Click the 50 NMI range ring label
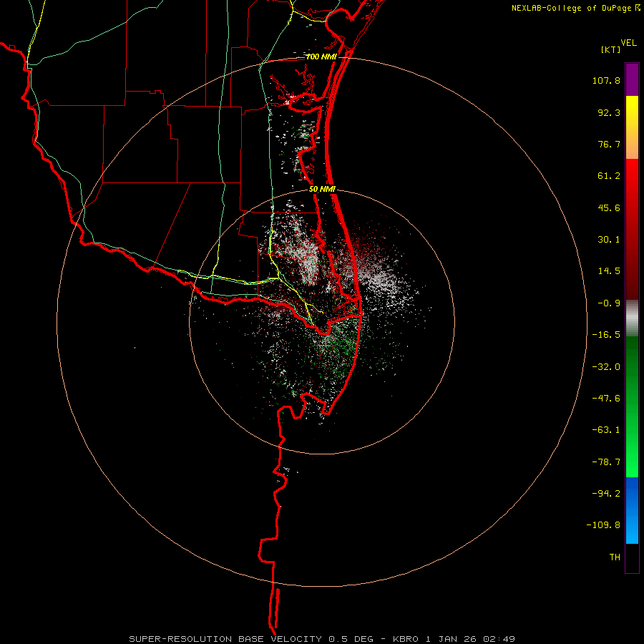Image resolution: width=644 pixels, height=644 pixels. pos(323,190)
